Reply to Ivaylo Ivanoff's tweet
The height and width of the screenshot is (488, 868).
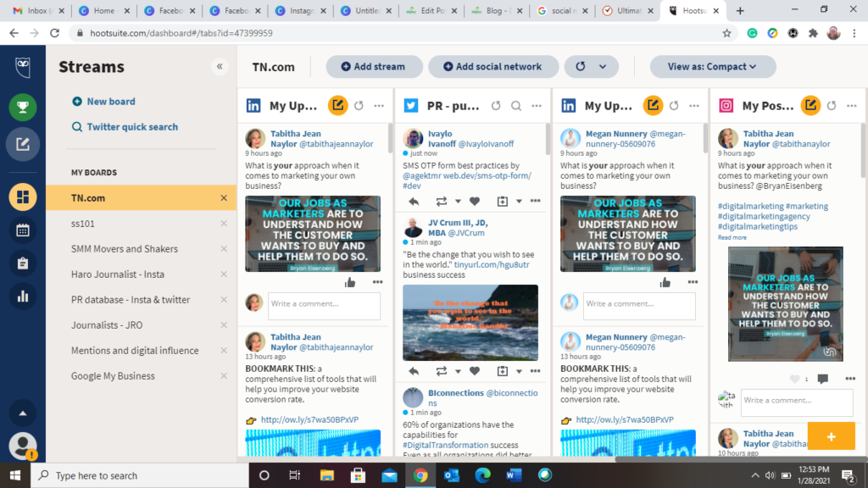tap(414, 202)
